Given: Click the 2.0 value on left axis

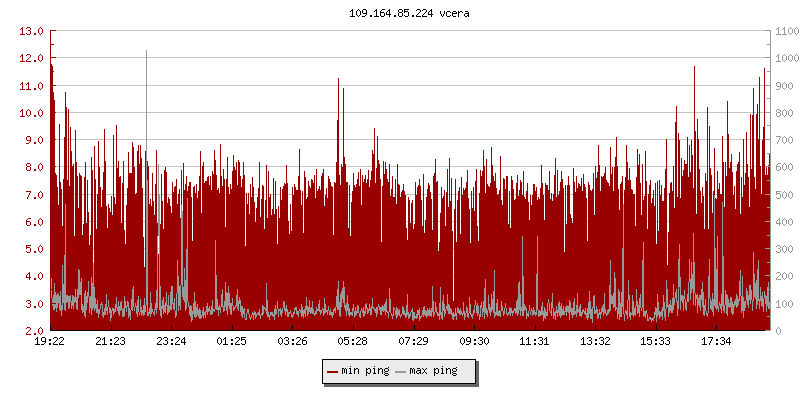Looking at the screenshot, I should [x=32, y=330].
